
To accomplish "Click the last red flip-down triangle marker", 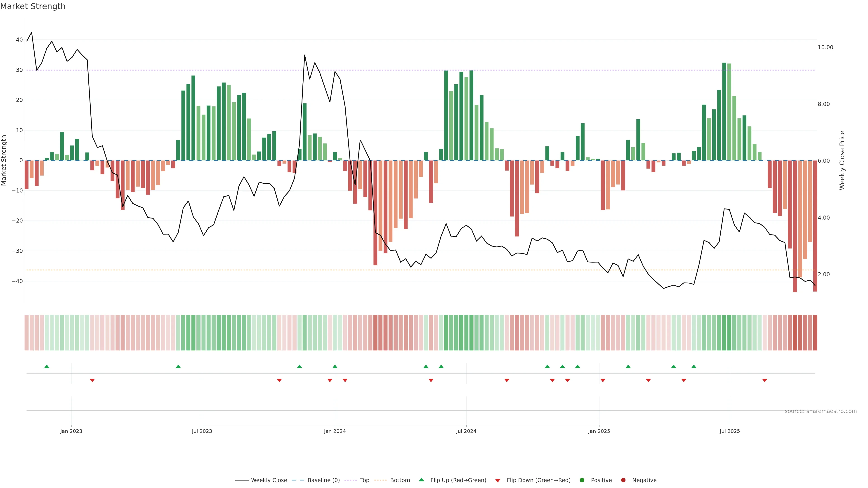I will (764, 380).
